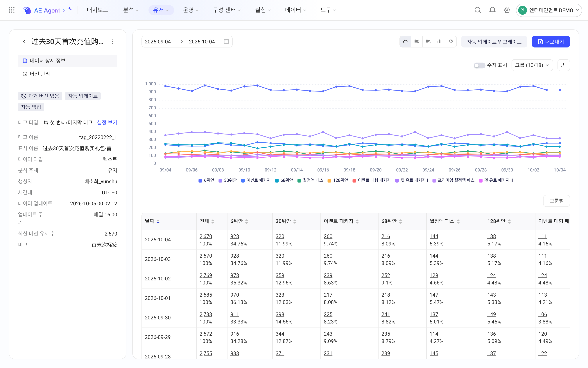Go back using the left arrow by tag title
This screenshot has height=368, width=588.
(x=24, y=42)
